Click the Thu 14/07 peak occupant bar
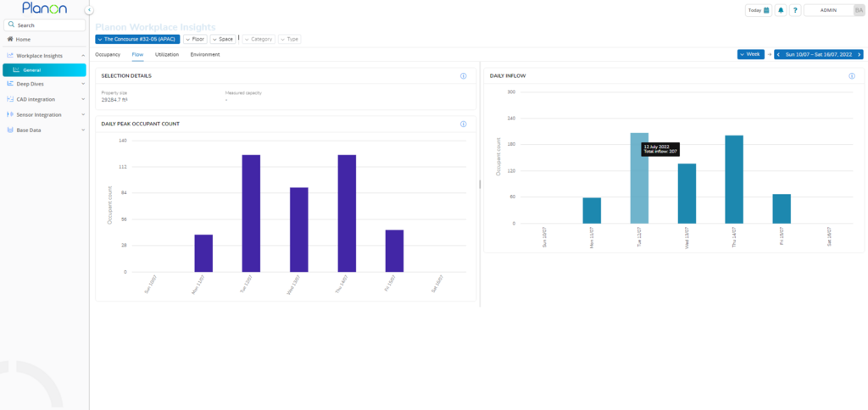868x410 pixels. pos(347,213)
